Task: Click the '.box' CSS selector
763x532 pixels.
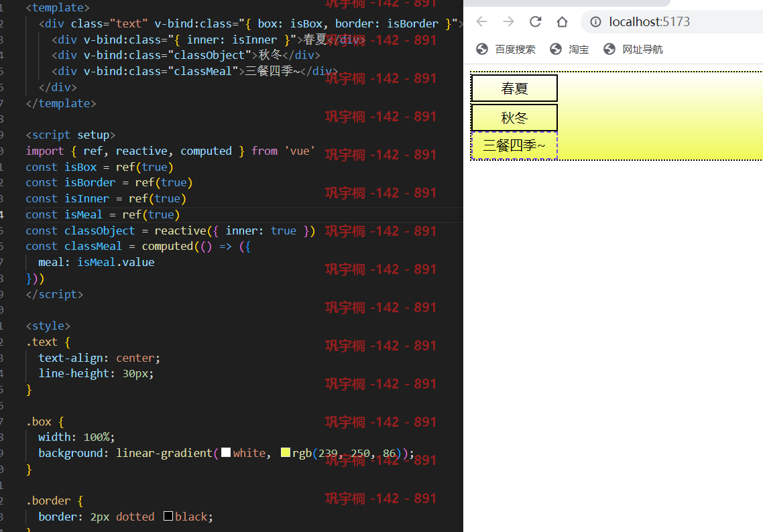Action: [38, 421]
